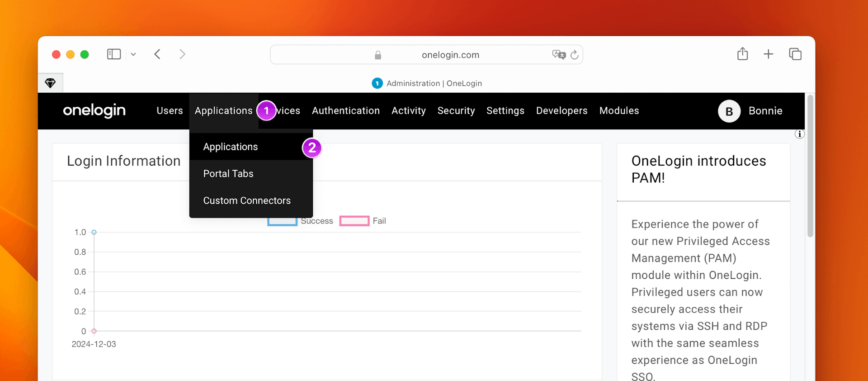Show the tab overview icon
Viewport: 868px width, 381px height.
(795, 54)
